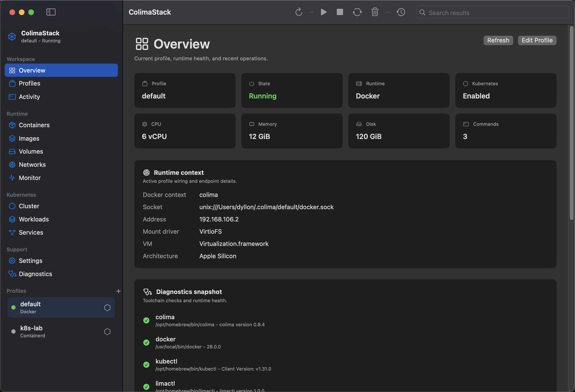Screen dimensions: 575x392
Task: Show the Monitor view
Action: [x=61, y=178]
